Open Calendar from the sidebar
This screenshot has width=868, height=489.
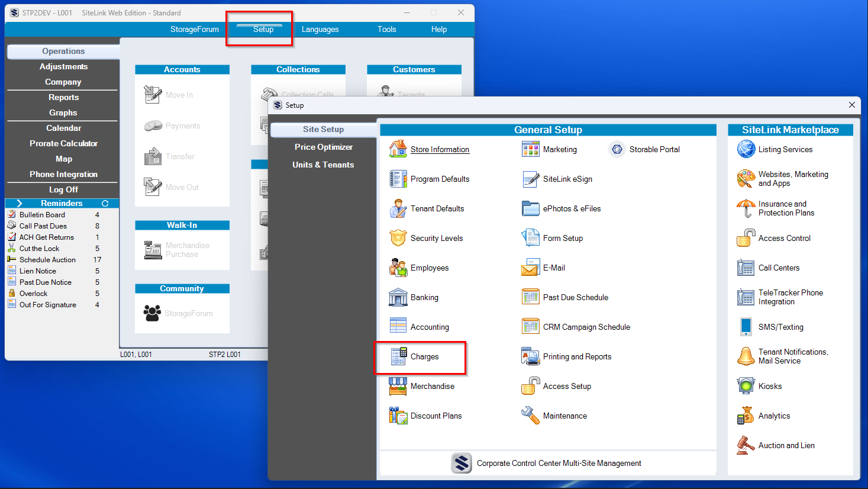[63, 128]
